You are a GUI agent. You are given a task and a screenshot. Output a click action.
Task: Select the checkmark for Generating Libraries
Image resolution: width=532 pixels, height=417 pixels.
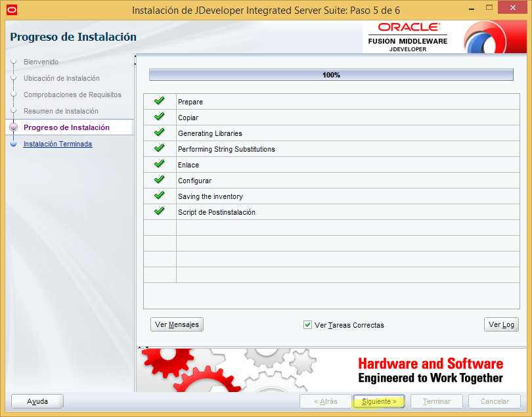tap(160, 133)
